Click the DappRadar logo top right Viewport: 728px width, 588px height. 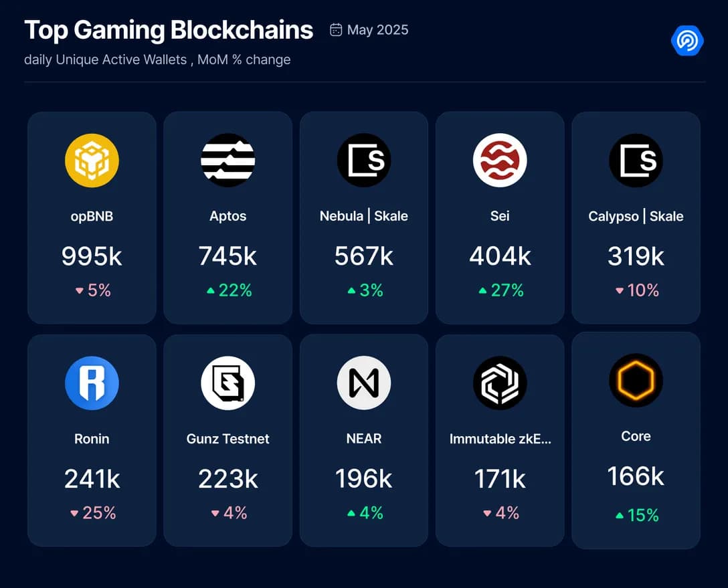tap(687, 41)
